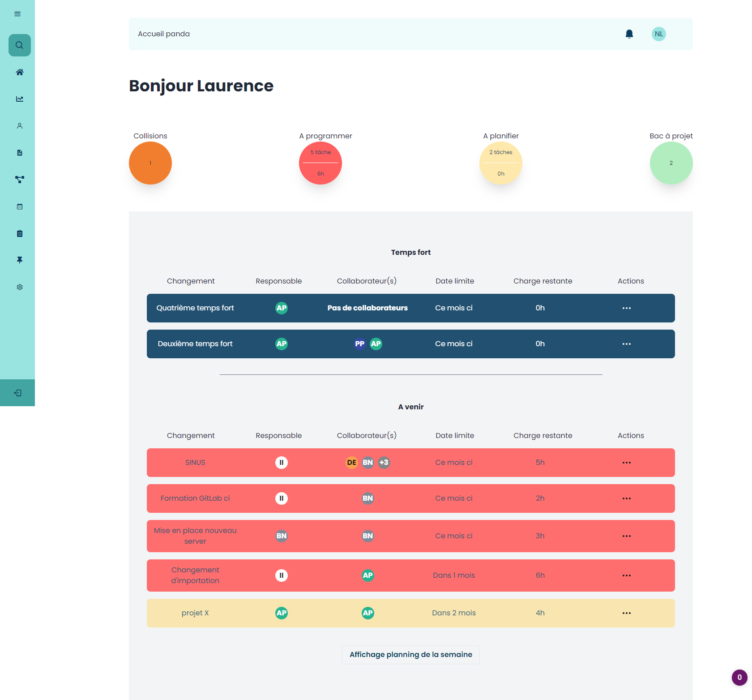The height and width of the screenshot is (700, 752).
Task: Open the user profile icon in the sidebar
Action: 19,126
